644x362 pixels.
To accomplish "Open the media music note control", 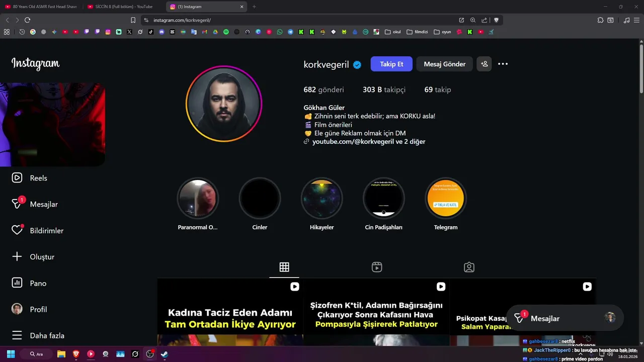I will coord(626,20).
